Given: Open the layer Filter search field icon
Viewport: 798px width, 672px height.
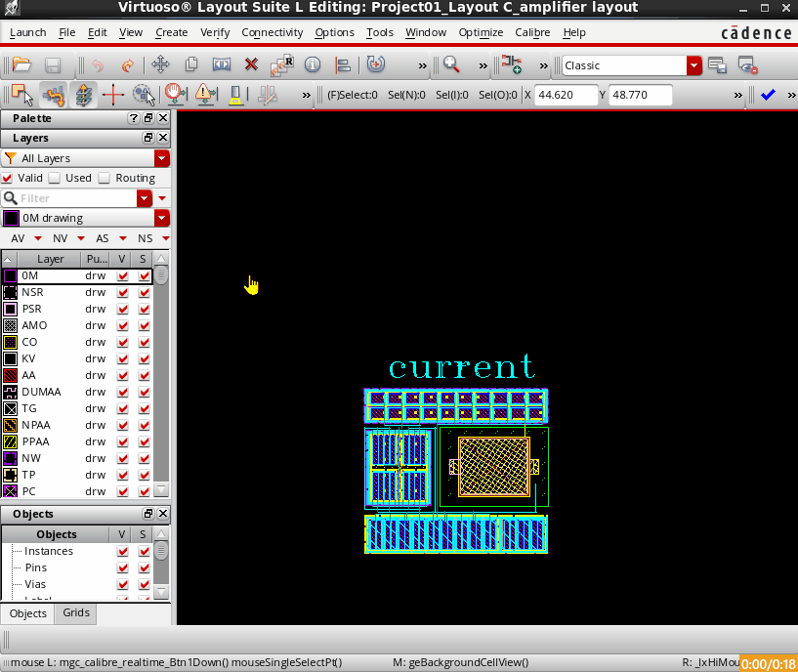Looking at the screenshot, I should coord(11,198).
